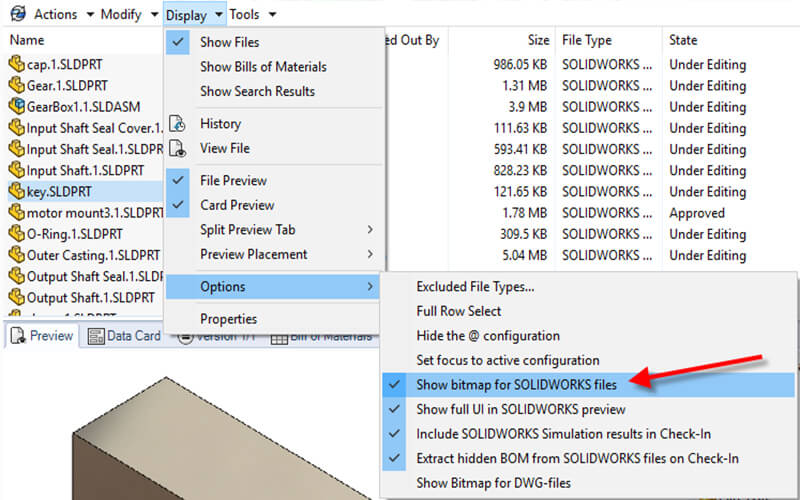Sort by the Name column header

point(27,40)
